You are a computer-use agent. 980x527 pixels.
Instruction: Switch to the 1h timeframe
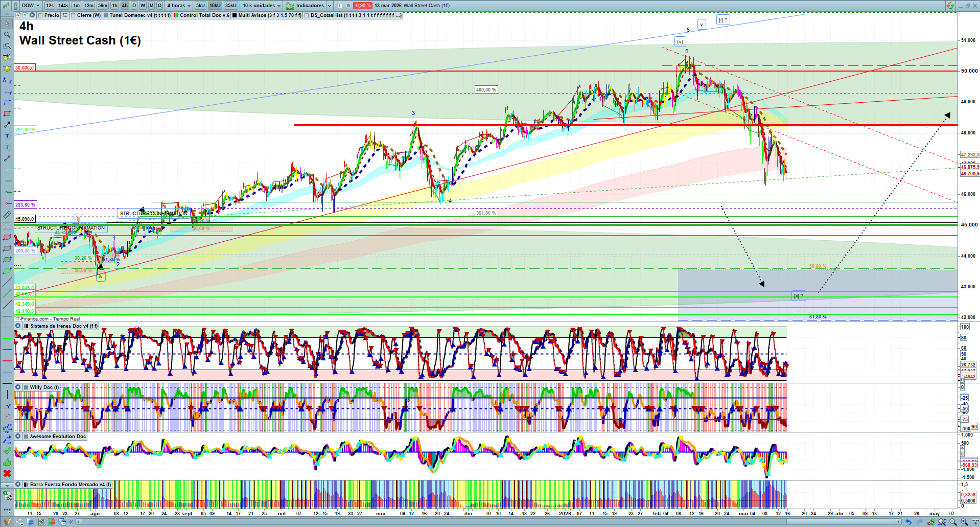pos(114,6)
